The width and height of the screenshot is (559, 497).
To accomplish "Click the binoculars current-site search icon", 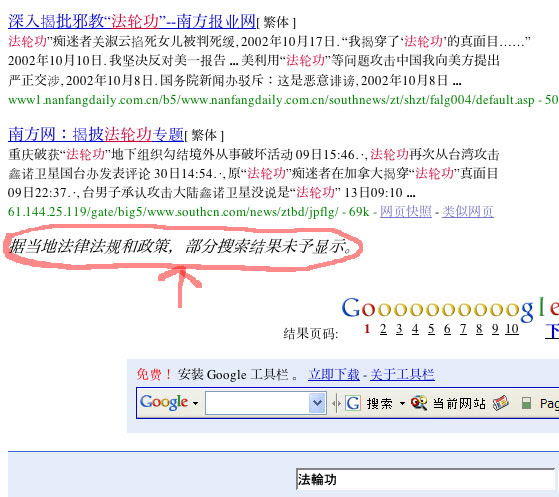I will click(x=419, y=403).
